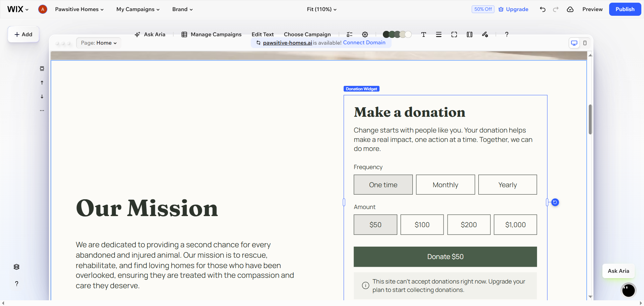Click the info icon in upgrade notice
This screenshot has height=306, width=644.
click(x=365, y=286)
